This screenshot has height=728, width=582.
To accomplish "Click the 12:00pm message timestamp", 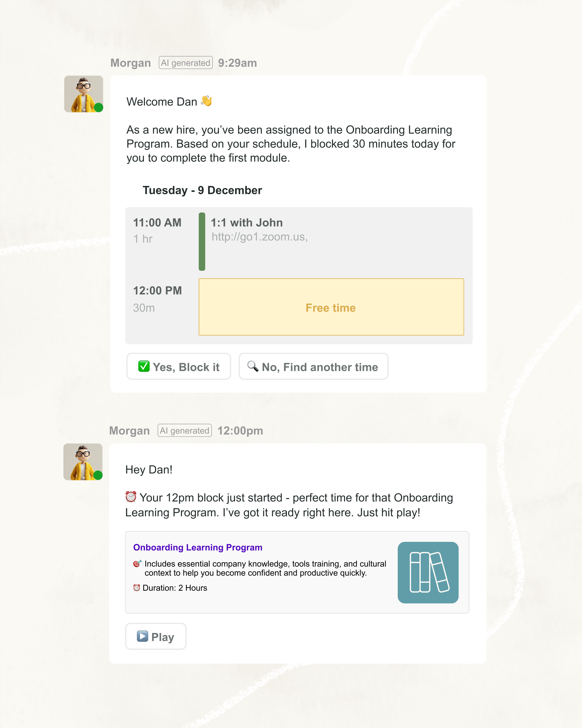I will point(240,431).
